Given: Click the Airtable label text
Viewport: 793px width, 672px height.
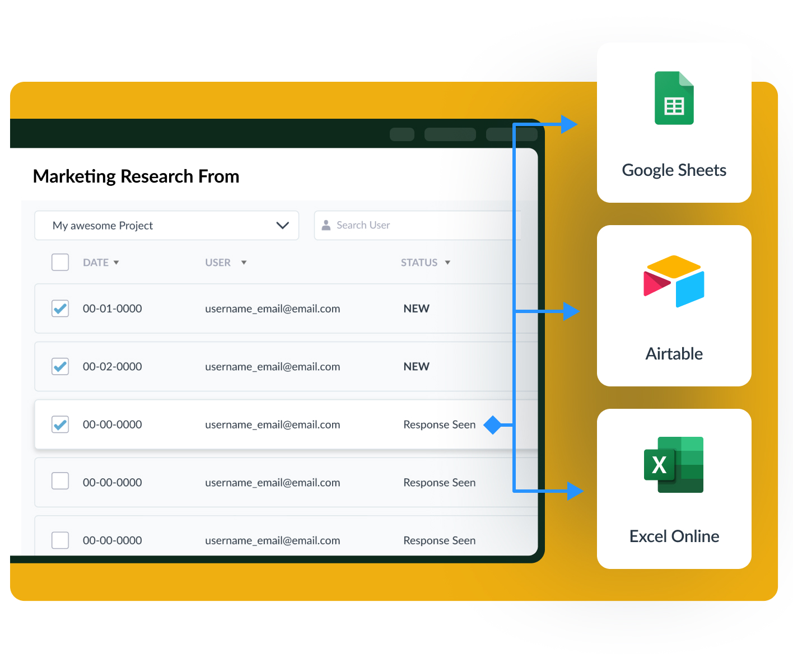Looking at the screenshot, I should 674,354.
